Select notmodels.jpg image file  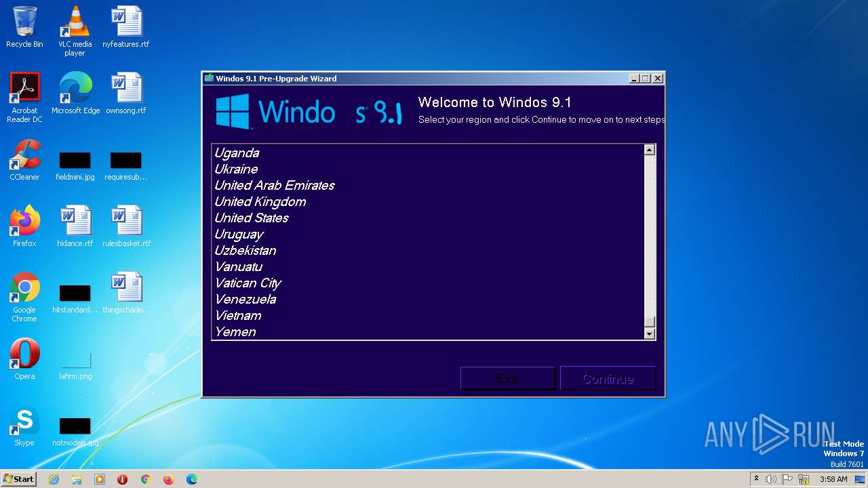coord(75,432)
